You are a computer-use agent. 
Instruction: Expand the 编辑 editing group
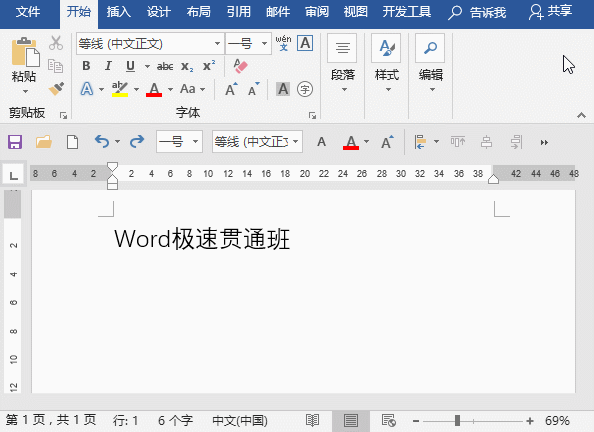(x=431, y=64)
